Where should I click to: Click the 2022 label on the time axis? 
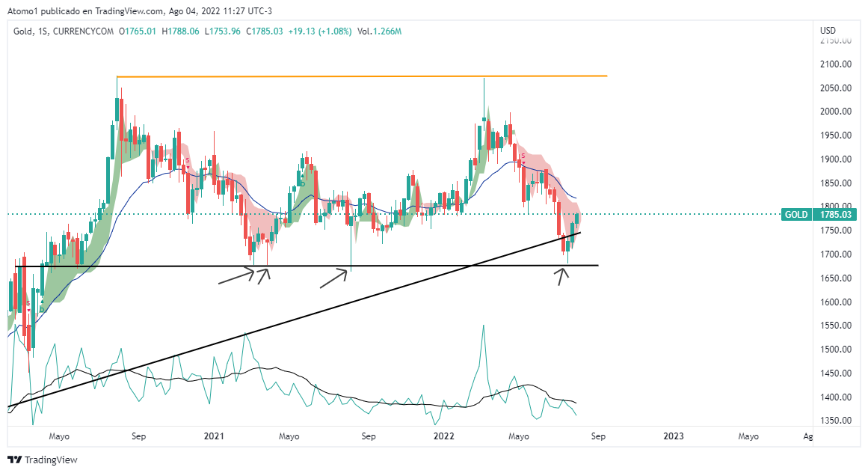(x=444, y=436)
